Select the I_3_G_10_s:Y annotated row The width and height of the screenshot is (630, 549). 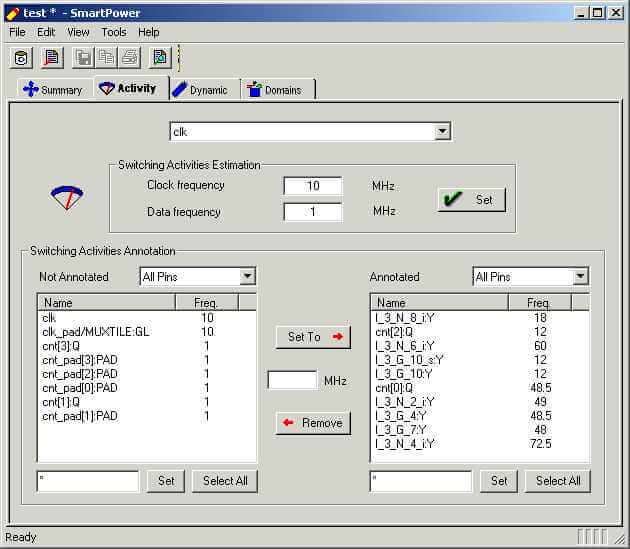pyautogui.click(x=480, y=360)
